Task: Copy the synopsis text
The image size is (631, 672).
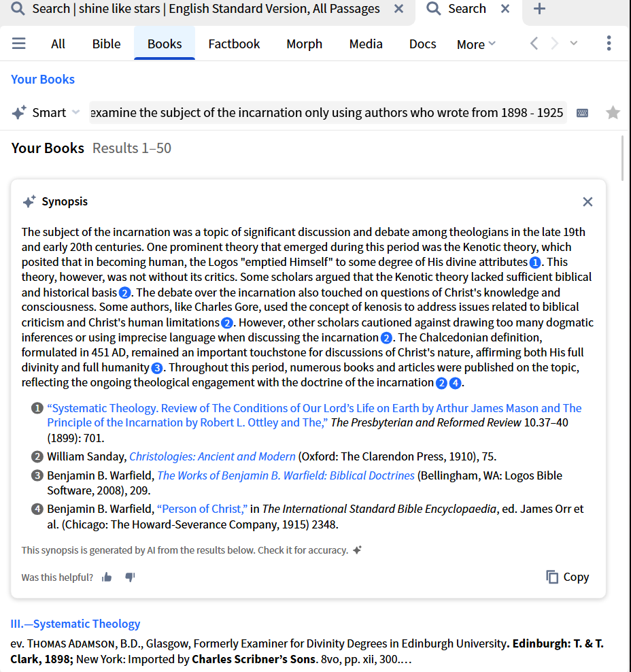Action: click(568, 577)
